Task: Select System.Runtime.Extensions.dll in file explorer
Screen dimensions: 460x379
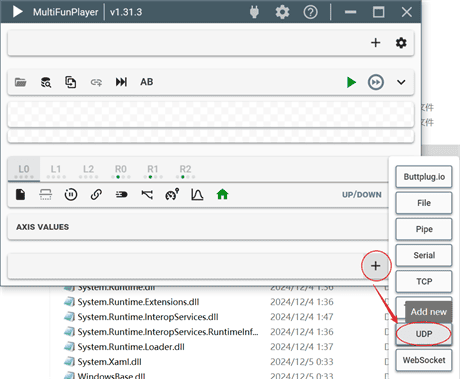Action: click(x=138, y=302)
